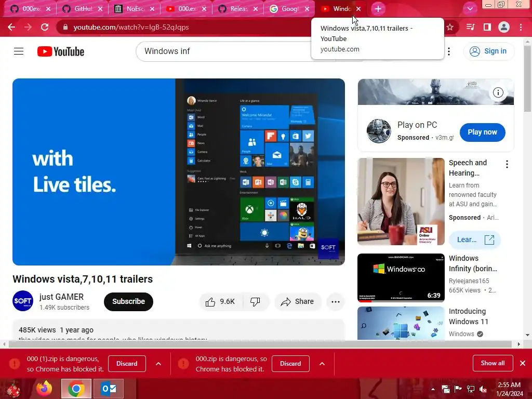Open YouTube settings three-dot menu beside Sign in
This screenshot has height=399, width=532.
pos(449,51)
